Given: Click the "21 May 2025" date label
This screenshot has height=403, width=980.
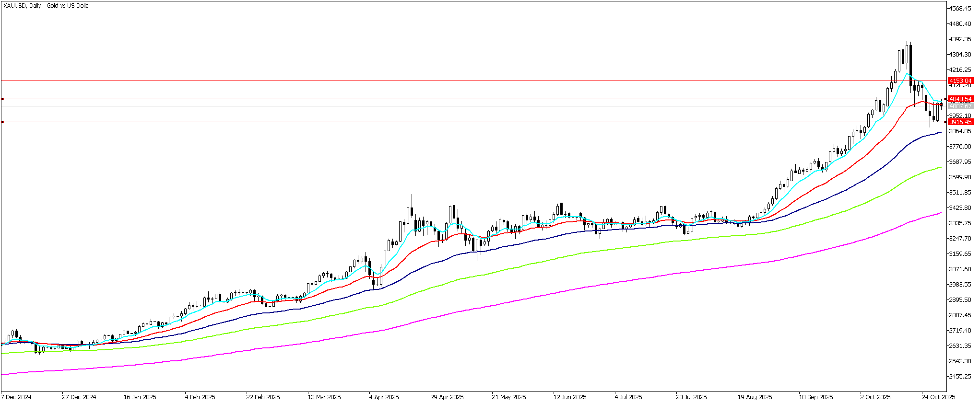Looking at the screenshot, I should coord(509,397).
